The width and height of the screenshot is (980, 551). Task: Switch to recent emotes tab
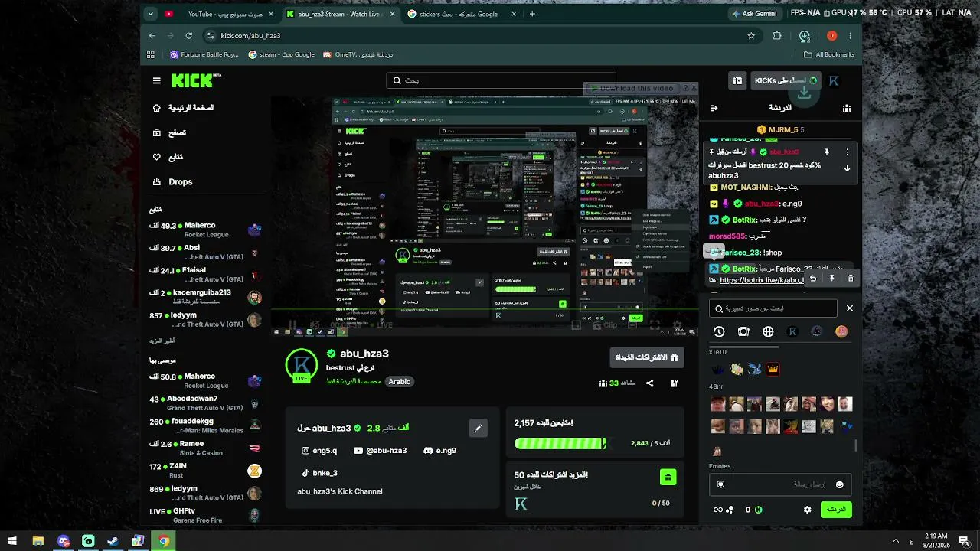719,331
